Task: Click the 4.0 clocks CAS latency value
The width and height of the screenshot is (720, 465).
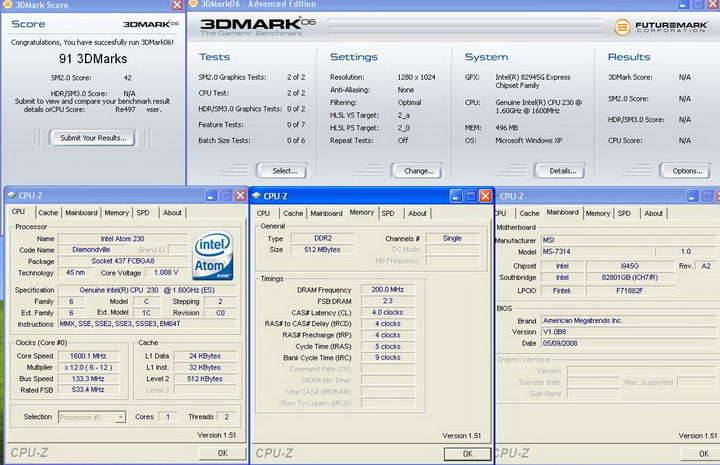Action: coord(388,312)
